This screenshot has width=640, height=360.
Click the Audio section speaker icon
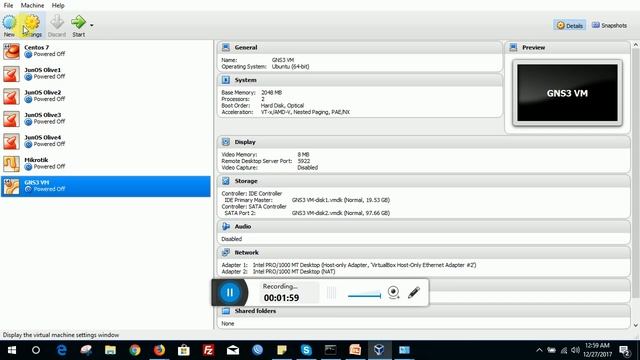coord(226,226)
